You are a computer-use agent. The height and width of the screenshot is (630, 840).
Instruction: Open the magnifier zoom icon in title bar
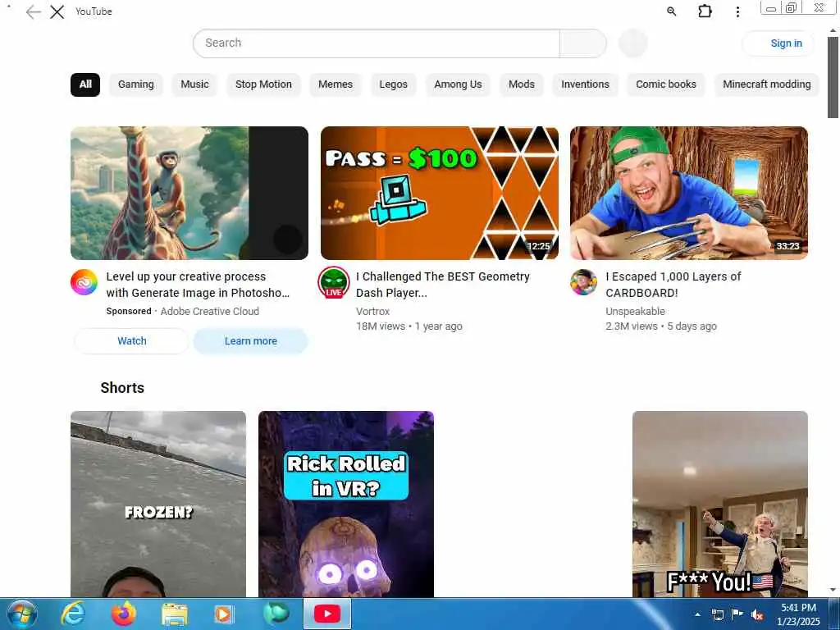(x=671, y=11)
